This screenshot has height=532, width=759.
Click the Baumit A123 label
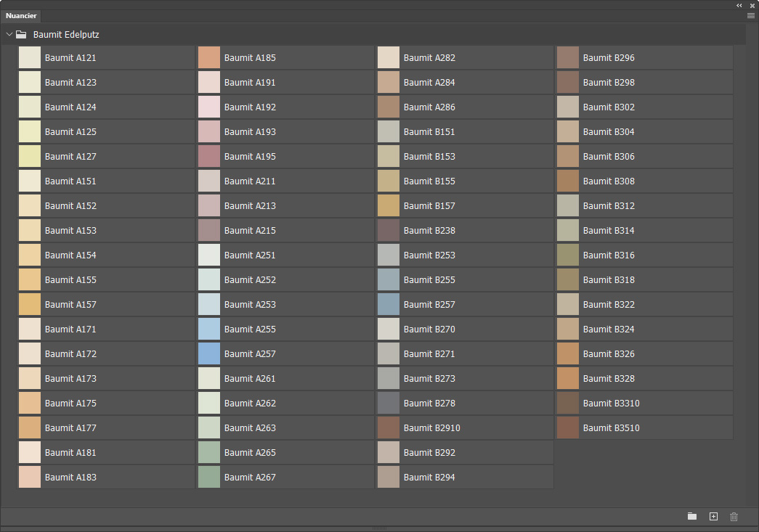coord(70,82)
